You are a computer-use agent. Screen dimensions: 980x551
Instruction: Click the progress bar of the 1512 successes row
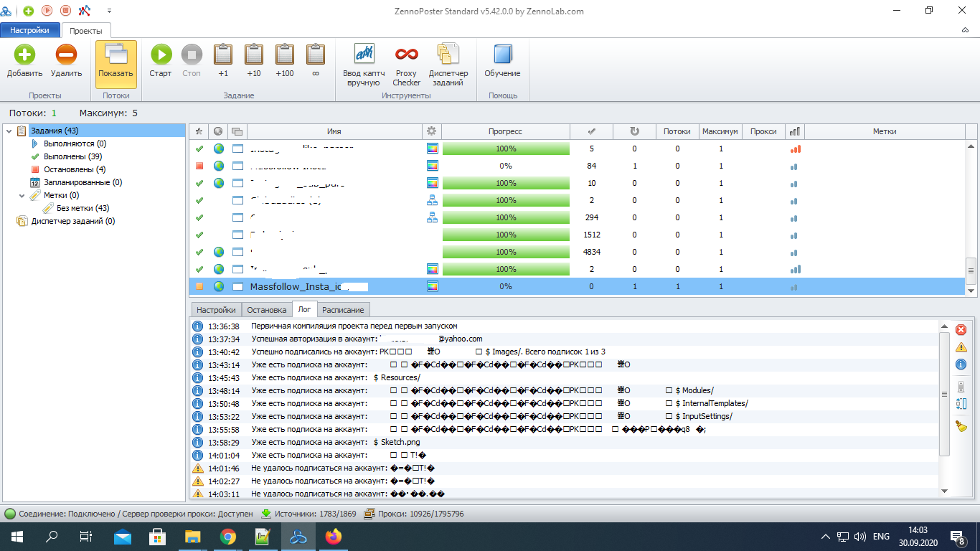[506, 235]
